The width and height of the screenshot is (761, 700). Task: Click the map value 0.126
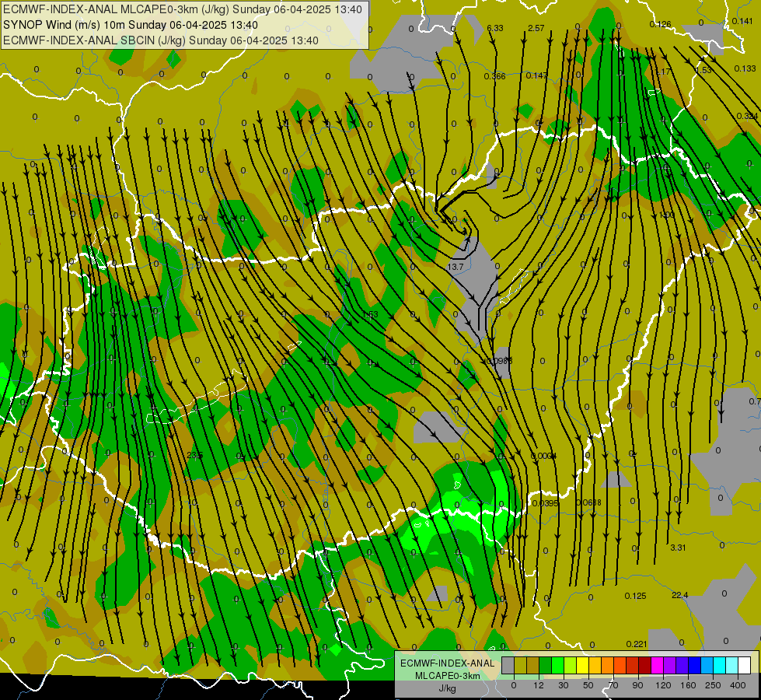(x=660, y=24)
